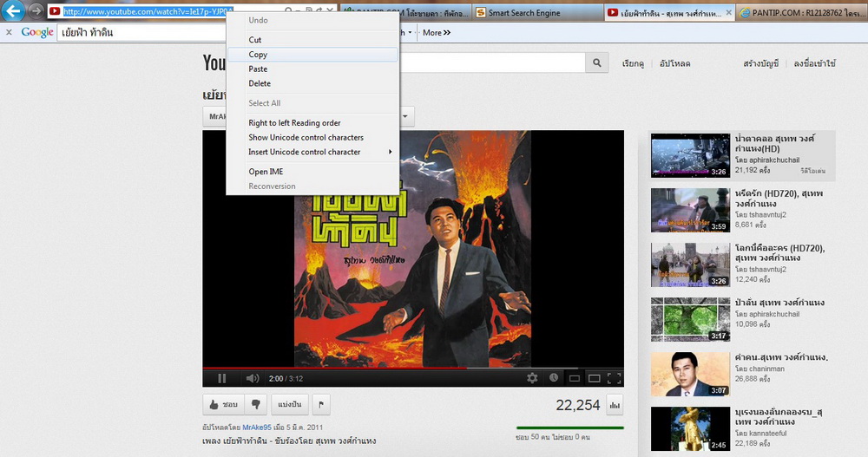Open the ป่าลั่น สุเทพ วงศ์กำแหง video thumbnail
The image size is (868, 457).
690,319
